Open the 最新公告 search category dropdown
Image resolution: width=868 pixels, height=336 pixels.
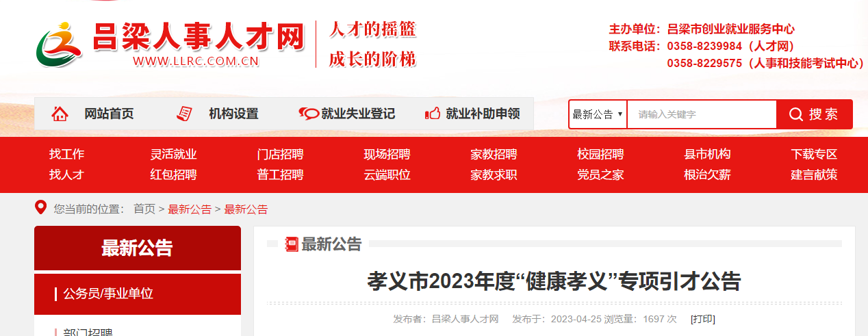597,114
